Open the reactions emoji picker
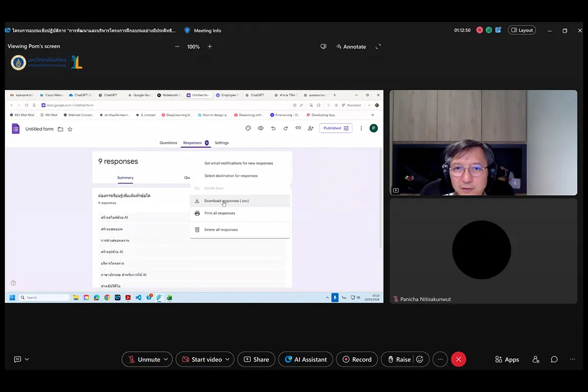This screenshot has width=588, height=392. (x=420, y=359)
